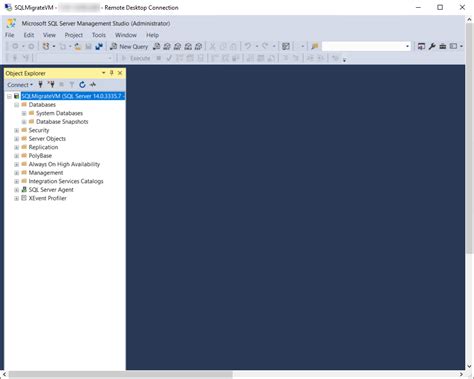The width and height of the screenshot is (474, 379).
Task: Expand the Database Snapshots folder
Action: click(x=24, y=122)
